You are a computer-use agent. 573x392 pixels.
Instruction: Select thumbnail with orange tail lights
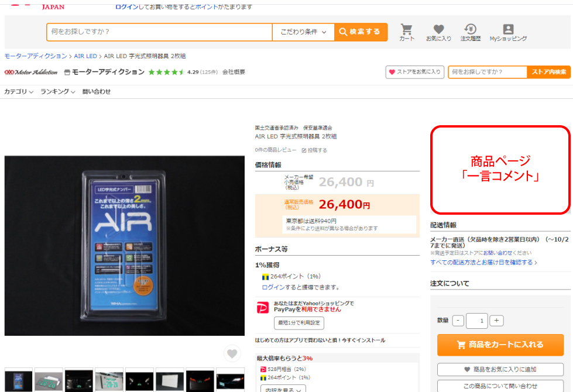point(200,380)
